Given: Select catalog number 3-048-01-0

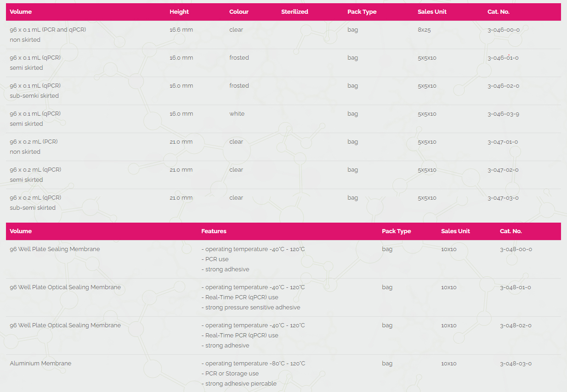Looking at the screenshot, I should pos(515,287).
